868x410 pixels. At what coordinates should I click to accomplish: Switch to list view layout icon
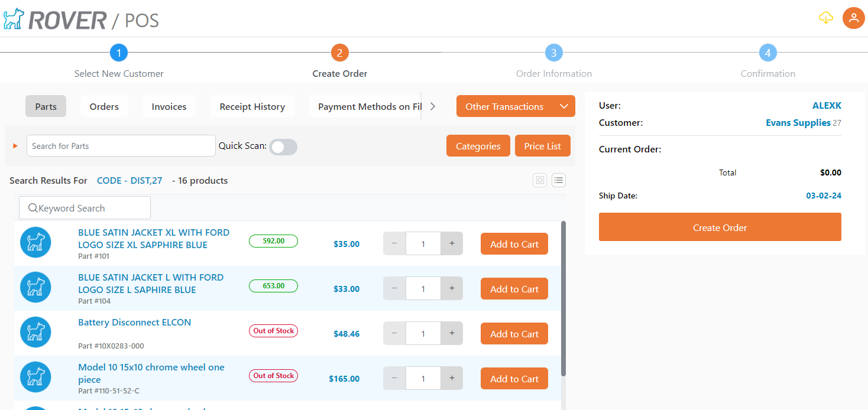tap(558, 180)
